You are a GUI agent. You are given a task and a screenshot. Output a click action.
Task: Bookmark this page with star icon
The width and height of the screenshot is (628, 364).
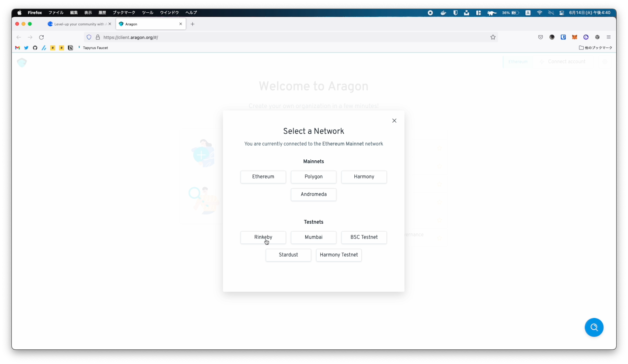493,37
